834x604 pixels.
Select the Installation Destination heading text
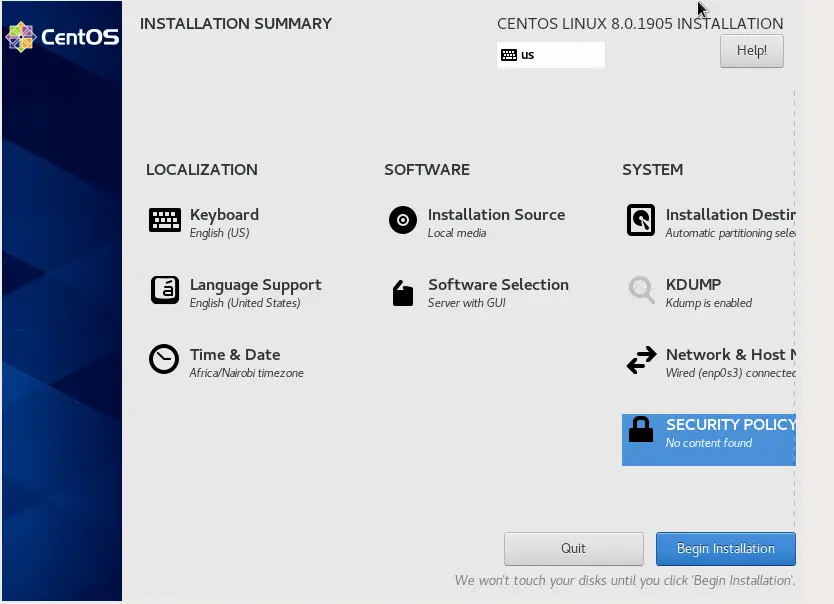click(731, 215)
